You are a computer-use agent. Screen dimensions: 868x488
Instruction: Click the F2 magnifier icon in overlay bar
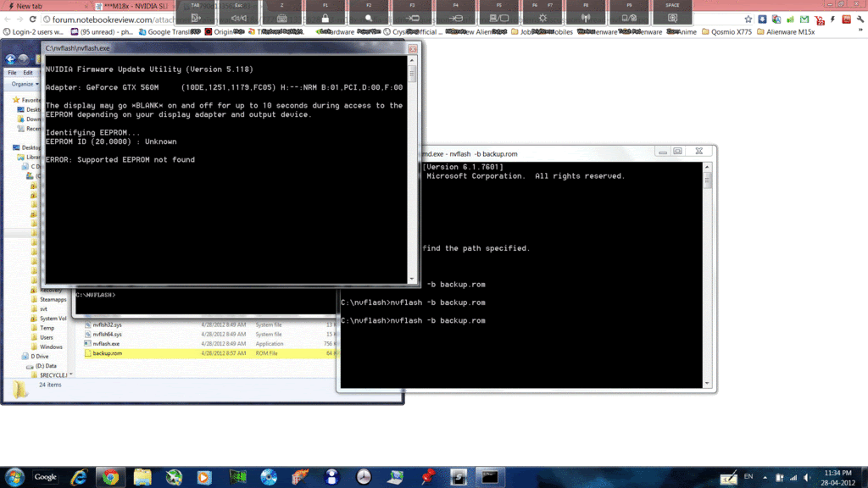[369, 18]
